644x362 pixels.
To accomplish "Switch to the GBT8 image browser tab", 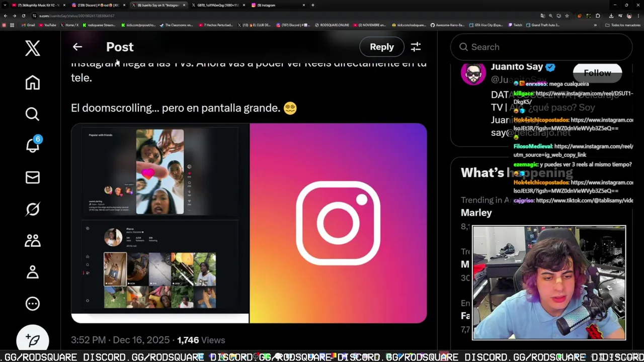I will (218, 5).
